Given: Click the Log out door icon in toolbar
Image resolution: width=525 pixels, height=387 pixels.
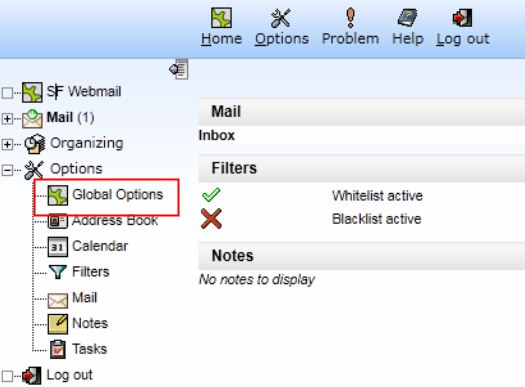Looking at the screenshot, I should (x=462, y=18).
